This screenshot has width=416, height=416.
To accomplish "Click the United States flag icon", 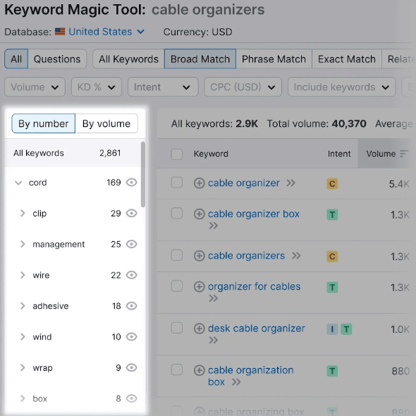I will (60, 32).
